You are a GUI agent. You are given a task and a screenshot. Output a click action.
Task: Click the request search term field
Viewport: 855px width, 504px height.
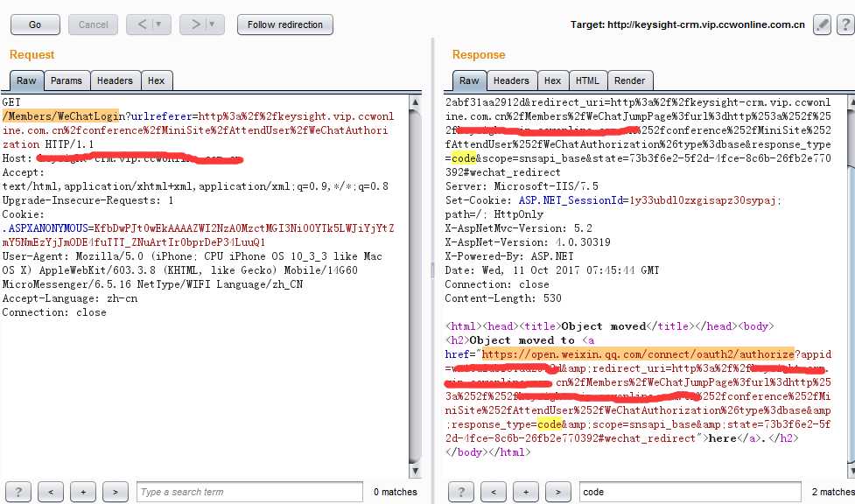pyautogui.click(x=249, y=492)
